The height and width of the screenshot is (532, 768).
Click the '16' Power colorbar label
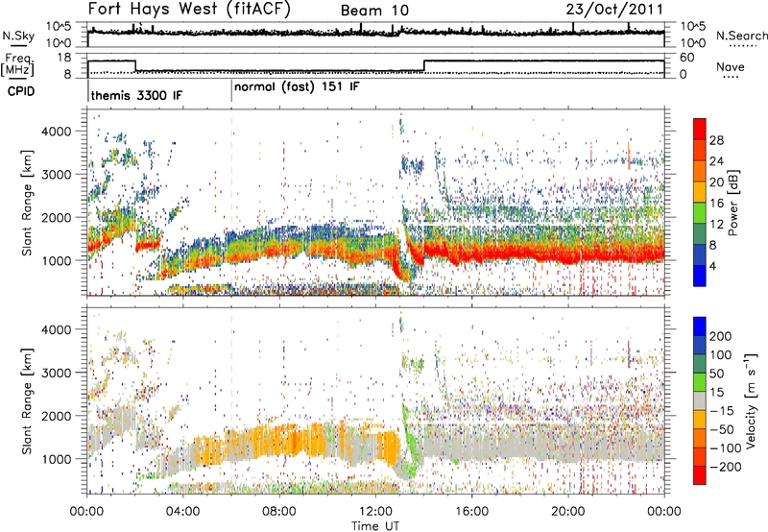click(716, 204)
